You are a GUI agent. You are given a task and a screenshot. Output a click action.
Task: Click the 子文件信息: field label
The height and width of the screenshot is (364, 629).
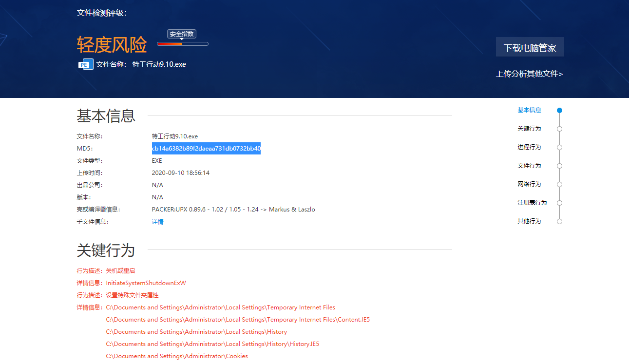click(93, 222)
